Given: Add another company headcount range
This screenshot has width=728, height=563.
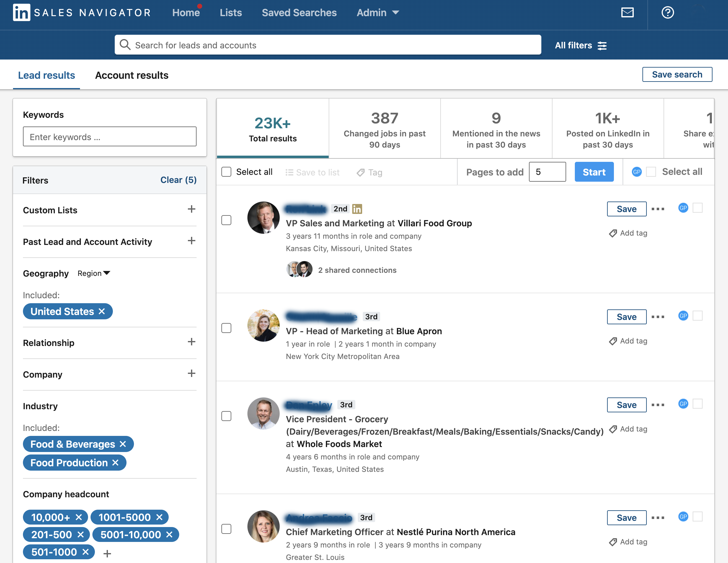Looking at the screenshot, I should 107,554.
